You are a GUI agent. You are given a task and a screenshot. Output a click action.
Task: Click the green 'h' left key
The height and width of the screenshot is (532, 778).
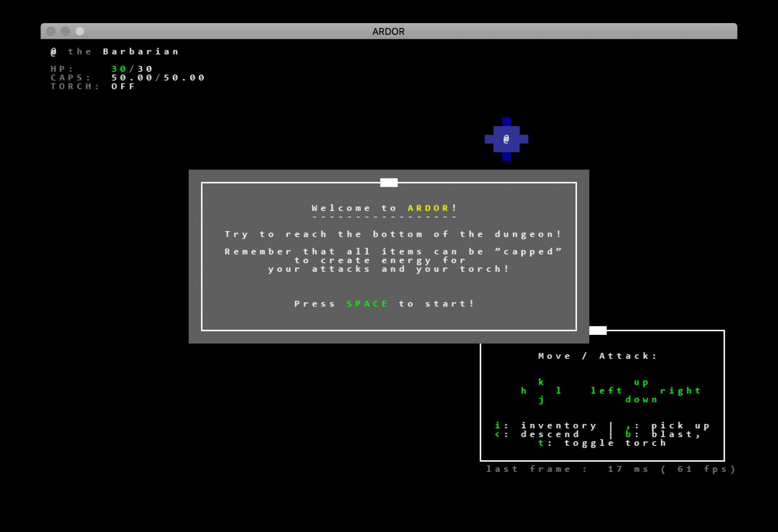click(x=524, y=391)
